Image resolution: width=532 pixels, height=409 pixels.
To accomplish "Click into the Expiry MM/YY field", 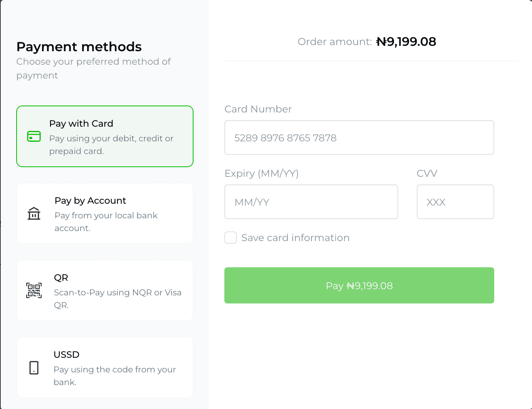I will tap(311, 202).
